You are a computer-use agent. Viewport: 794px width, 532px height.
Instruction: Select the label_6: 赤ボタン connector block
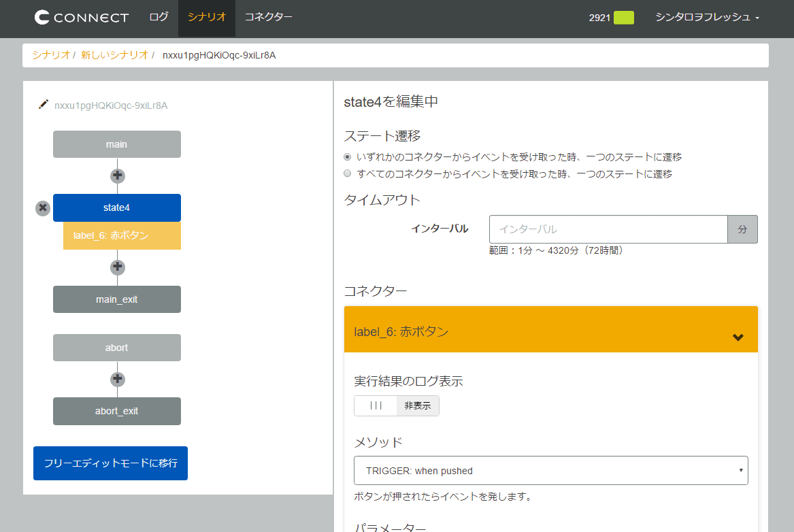(122, 235)
